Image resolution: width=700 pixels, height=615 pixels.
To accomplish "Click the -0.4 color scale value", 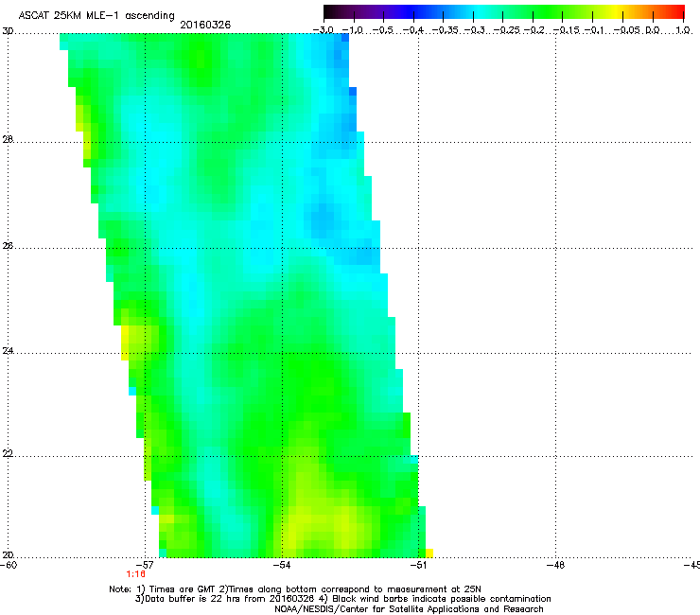I will point(413,30).
